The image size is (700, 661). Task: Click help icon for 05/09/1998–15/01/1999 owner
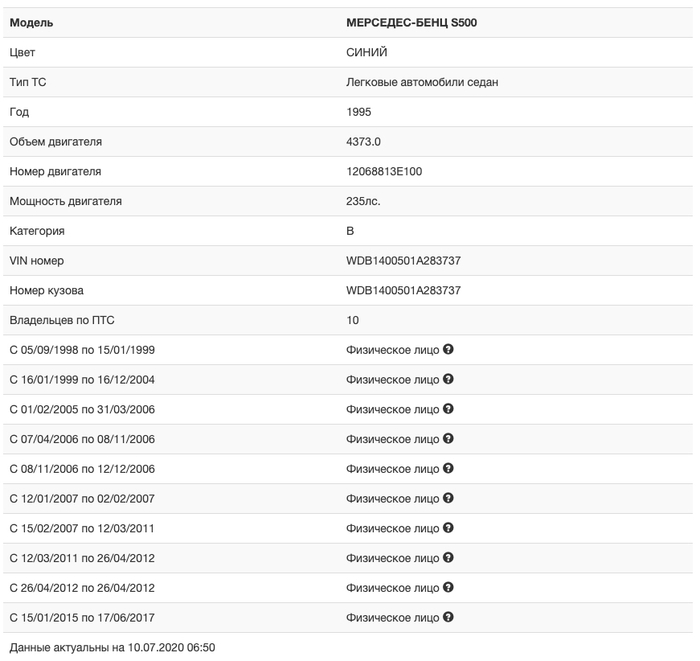[x=449, y=350]
